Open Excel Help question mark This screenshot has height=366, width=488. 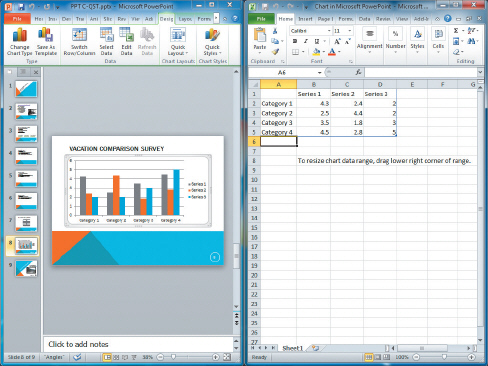click(x=448, y=19)
